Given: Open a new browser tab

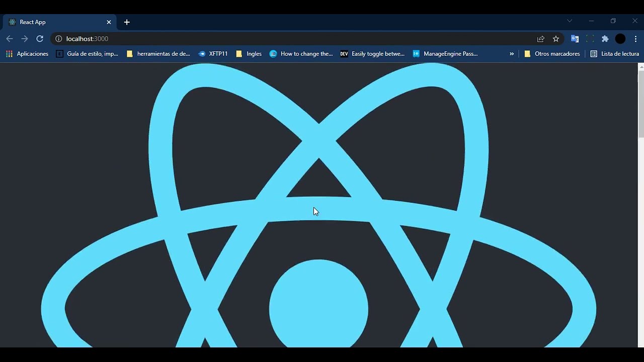Looking at the screenshot, I should (x=127, y=22).
